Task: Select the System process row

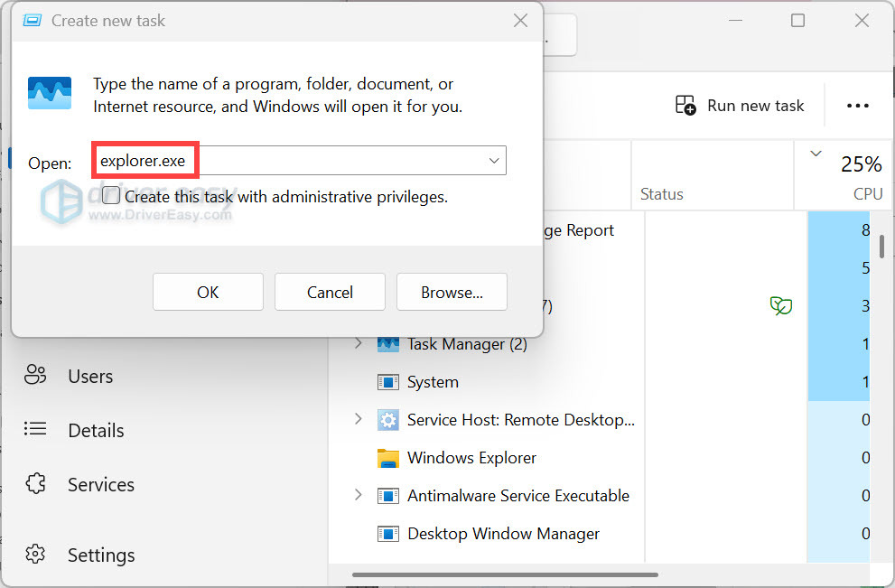Action: [600, 382]
